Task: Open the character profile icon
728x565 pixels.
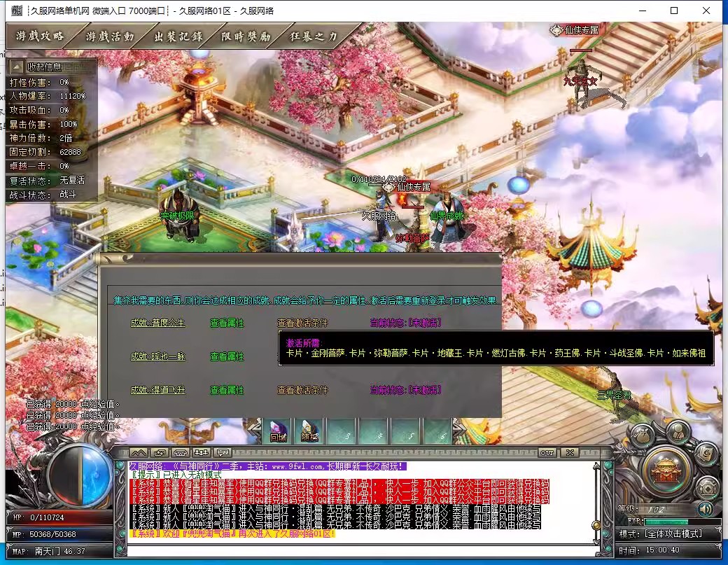Action: click(678, 431)
